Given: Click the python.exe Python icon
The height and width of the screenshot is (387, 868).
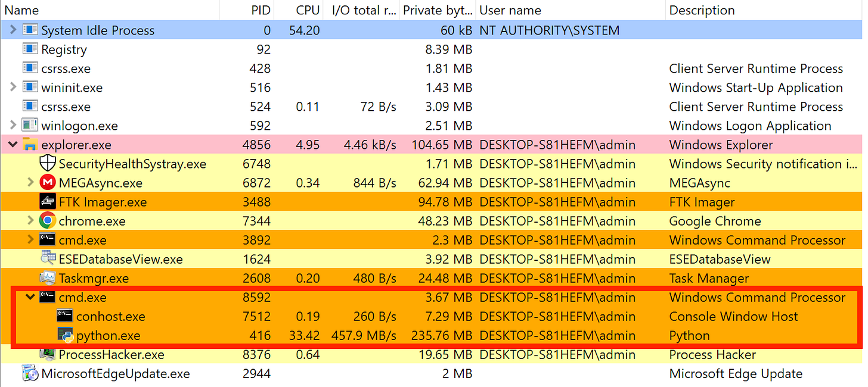Looking at the screenshot, I should click(65, 335).
